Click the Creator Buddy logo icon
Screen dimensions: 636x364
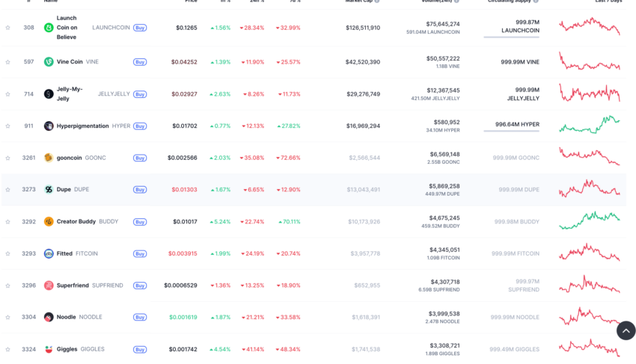pyautogui.click(x=49, y=222)
